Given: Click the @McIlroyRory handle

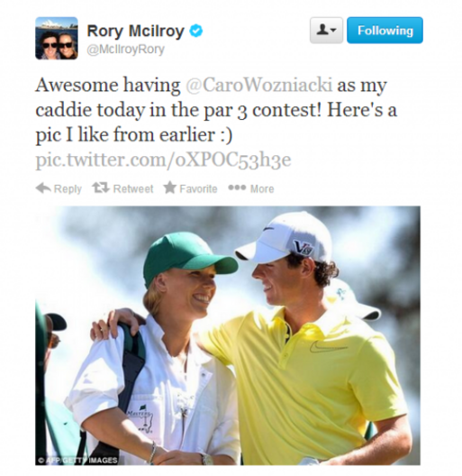Looking at the screenshot, I should tap(125, 50).
